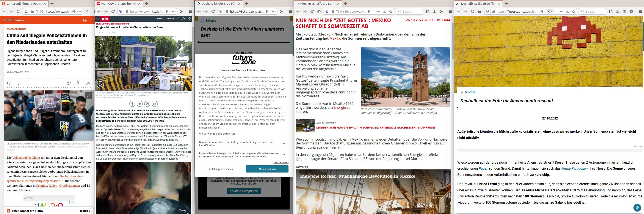Show more toolbar items in Spiegel window
This screenshot has width=644, height=214.
87,11
